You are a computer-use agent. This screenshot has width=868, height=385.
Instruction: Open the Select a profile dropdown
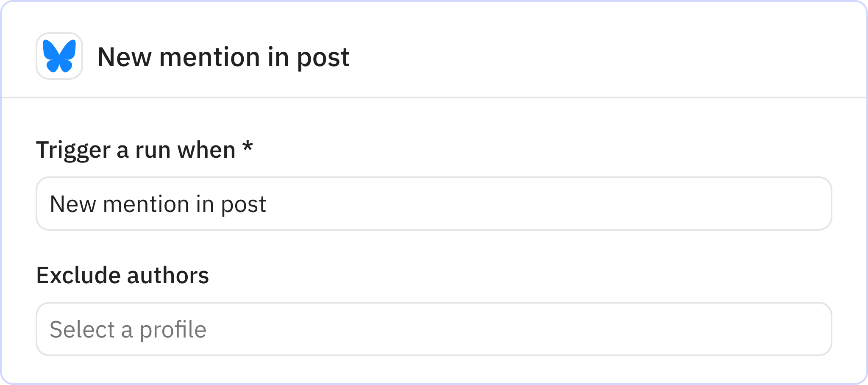[x=434, y=329]
